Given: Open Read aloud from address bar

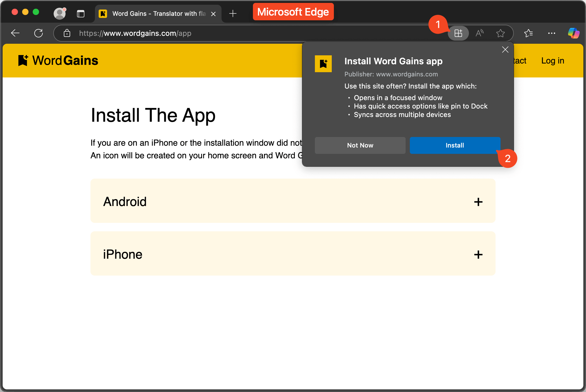Looking at the screenshot, I should [479, 33].
